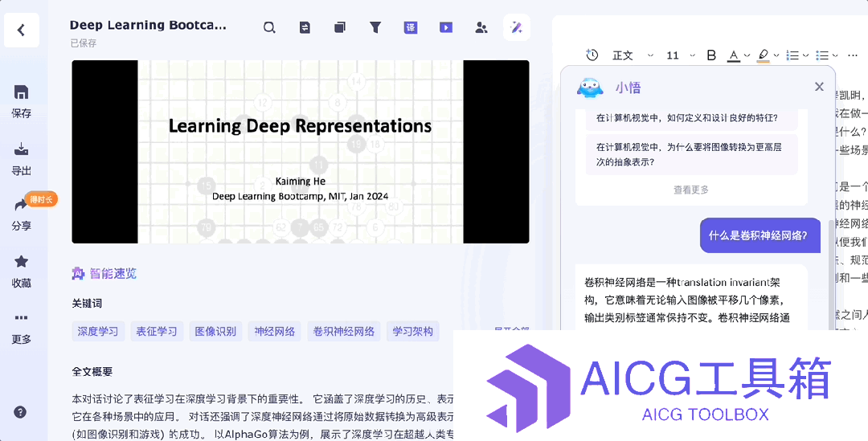Open the 正文 paragraph style dropdown
Image resolution: width=868 pixels, height=441 pixels.
coord(633,55)
